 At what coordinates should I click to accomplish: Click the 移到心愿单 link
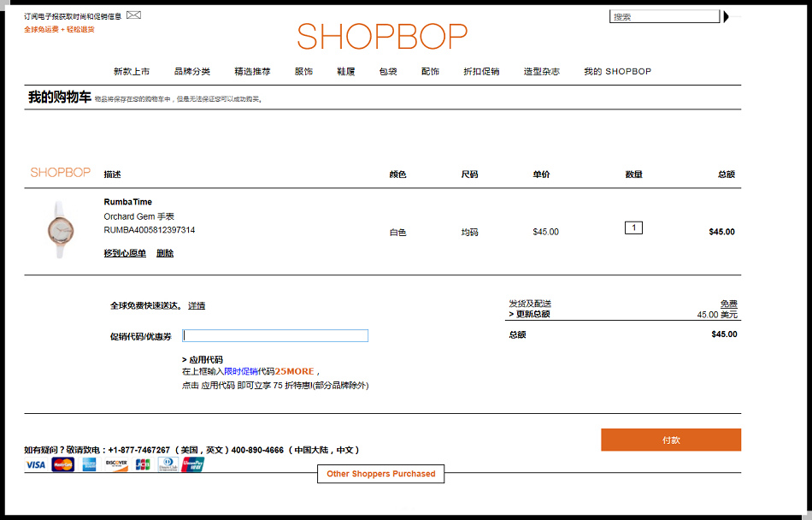[x=125, y=253]
